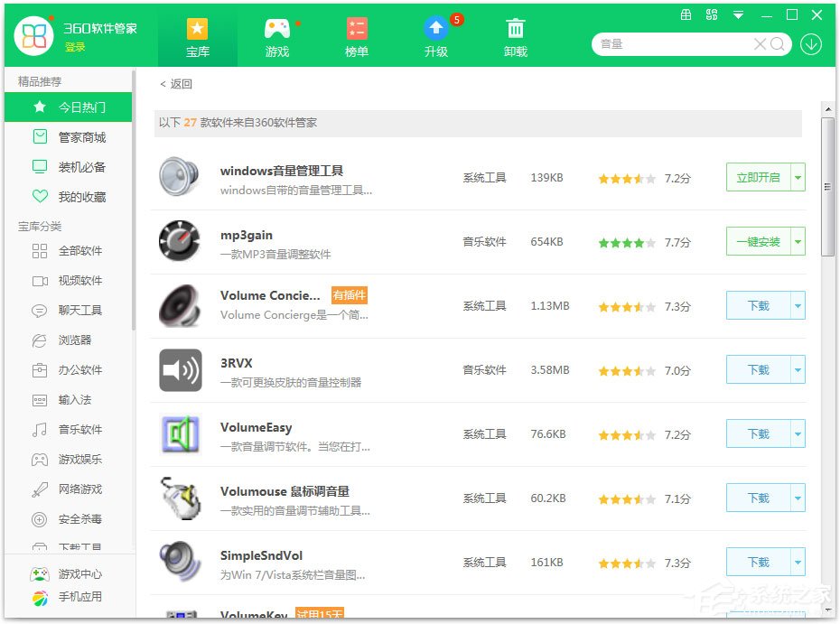Expand install options for mp3gain
This screenshot has height=624, width=840.
coord(796,241)
